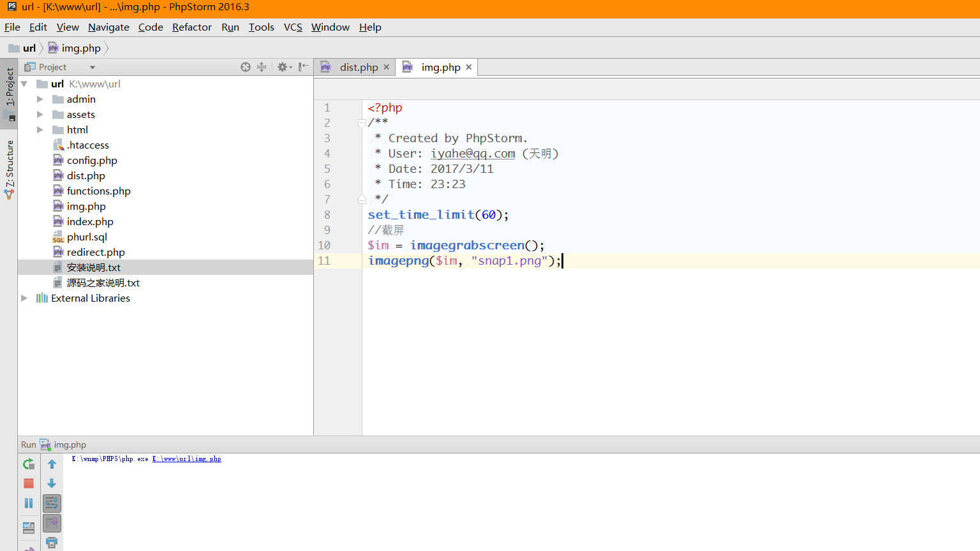Open Project panel gear settings menu
Viewport: 980px width, 551px height.
pyautogui.click(x=284, y=67)
